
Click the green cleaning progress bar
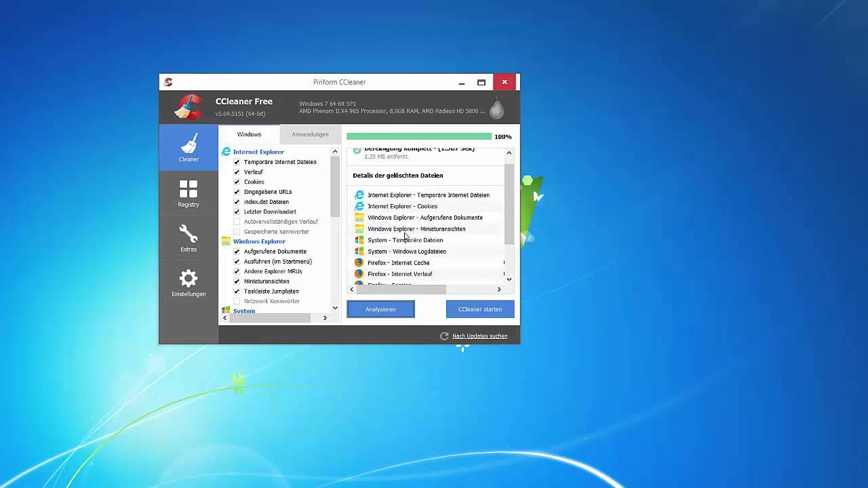tap(419, 136)
